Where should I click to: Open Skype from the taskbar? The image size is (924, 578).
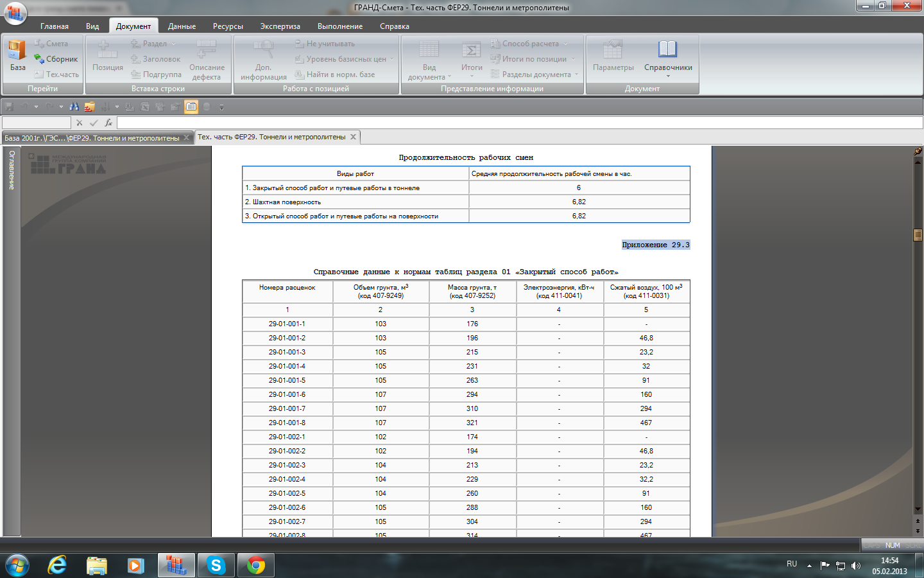[216, 565]
